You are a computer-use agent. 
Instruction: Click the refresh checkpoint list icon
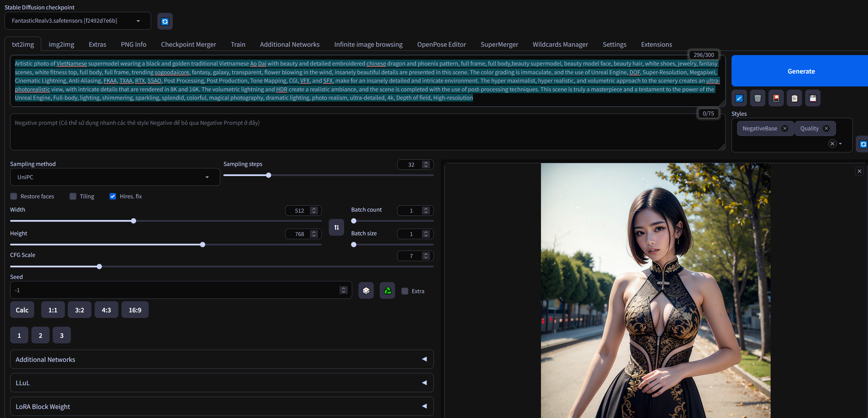[x=165, y=21]
